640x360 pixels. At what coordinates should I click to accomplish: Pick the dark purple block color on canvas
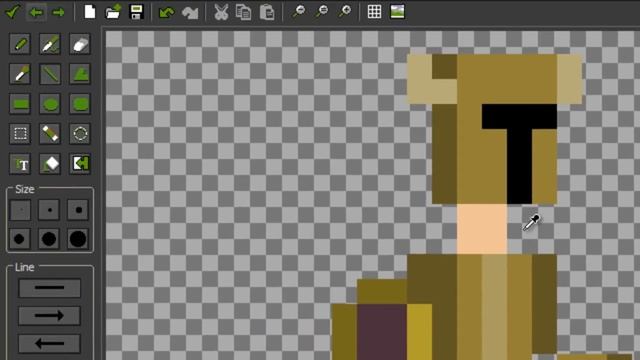tap(382, 331)
